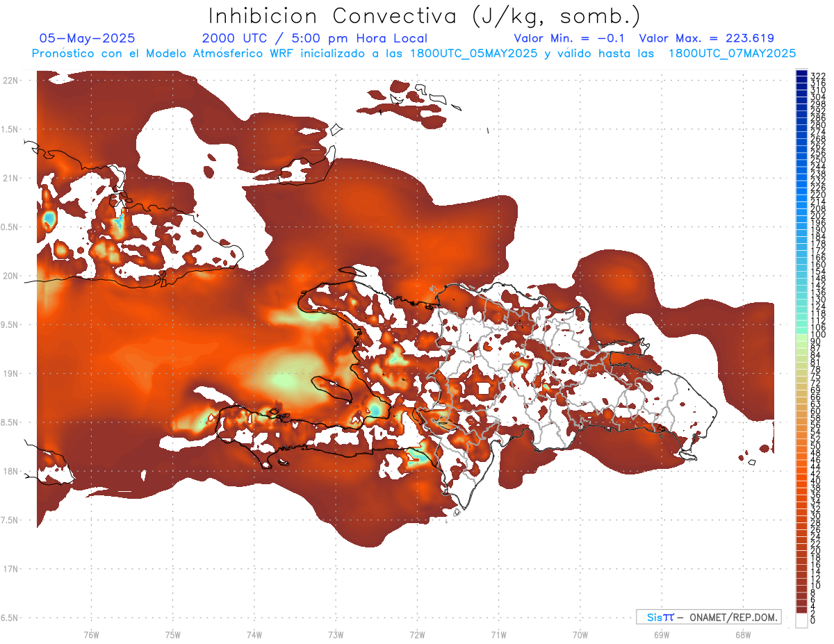Click the '19N' latitude label
834x644 pixels.
10,374
